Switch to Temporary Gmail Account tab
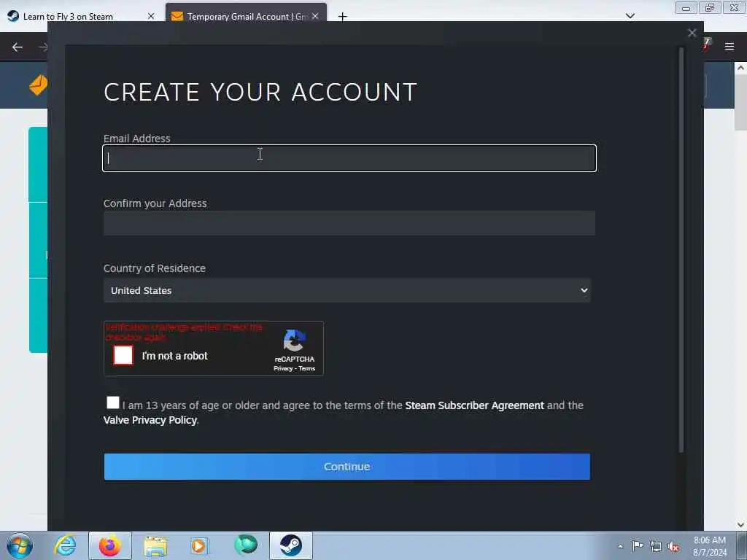Image resolution: width=747 pixels, height=560 pixels. pos(245,17)
